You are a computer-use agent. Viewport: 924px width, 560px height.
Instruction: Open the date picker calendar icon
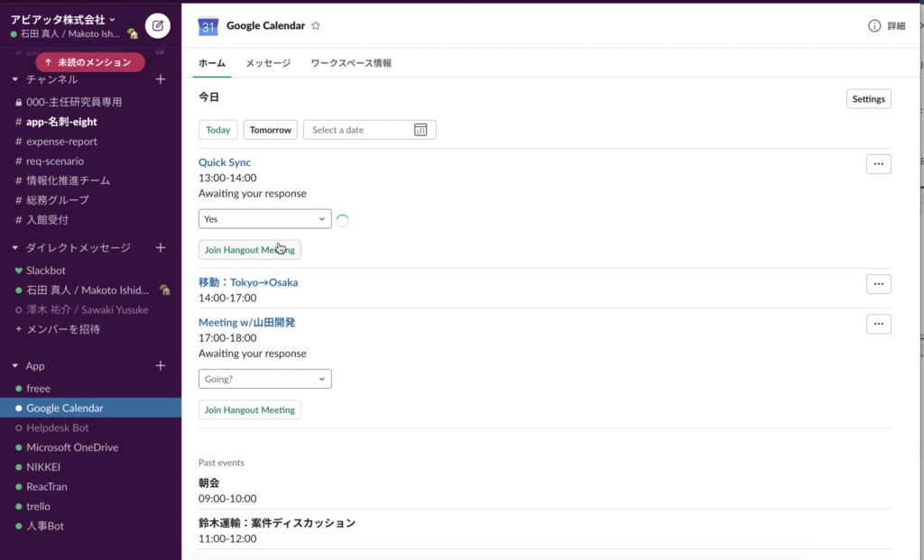[420, 130]
